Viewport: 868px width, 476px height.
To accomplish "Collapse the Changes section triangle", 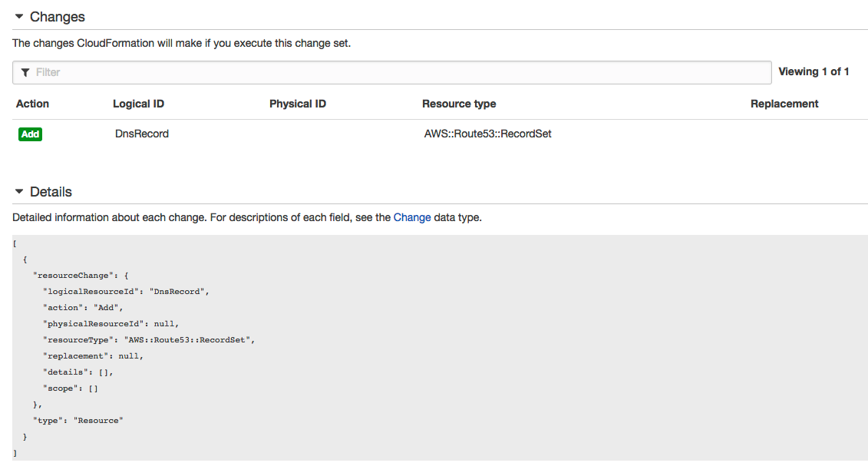I will pos(19,17).
